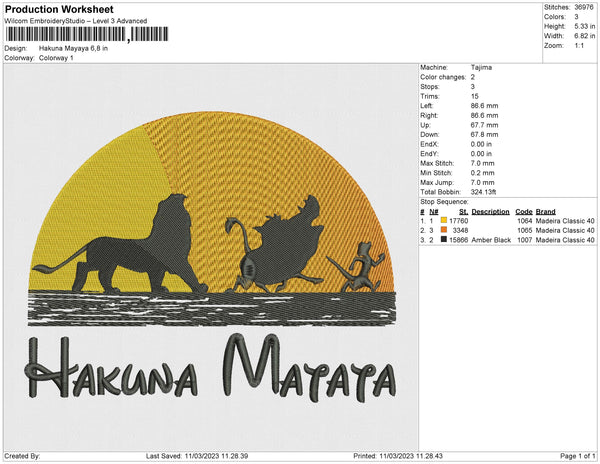Click the Min Stitch value '0.2 mm'

483,173
